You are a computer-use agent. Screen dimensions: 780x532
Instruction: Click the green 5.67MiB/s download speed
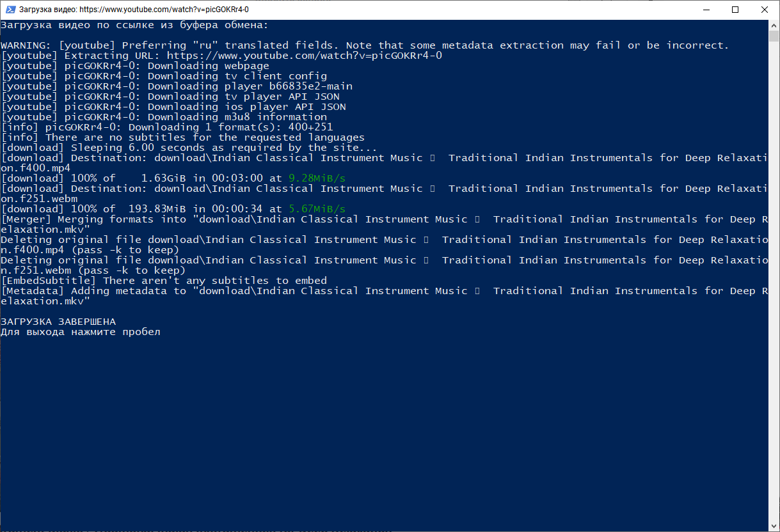pos(317,209)
